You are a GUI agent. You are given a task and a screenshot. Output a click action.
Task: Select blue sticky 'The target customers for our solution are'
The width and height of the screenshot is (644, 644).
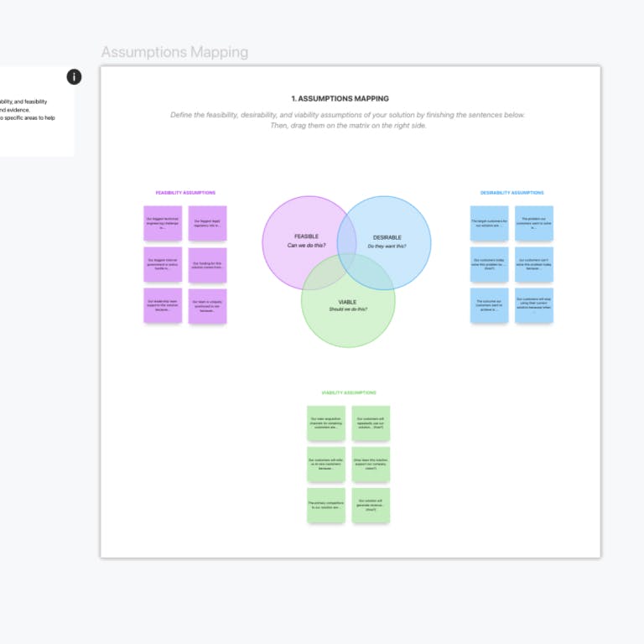point(489,223)
